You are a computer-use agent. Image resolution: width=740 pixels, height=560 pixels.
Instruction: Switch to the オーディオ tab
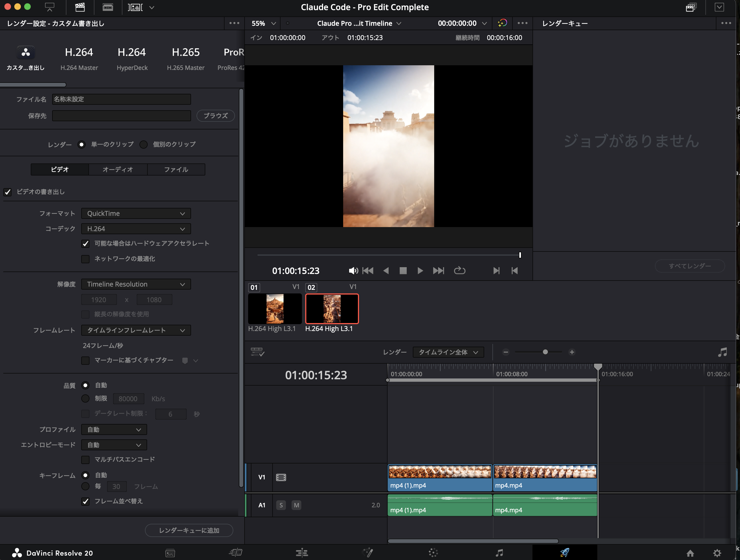coord(118,169)
